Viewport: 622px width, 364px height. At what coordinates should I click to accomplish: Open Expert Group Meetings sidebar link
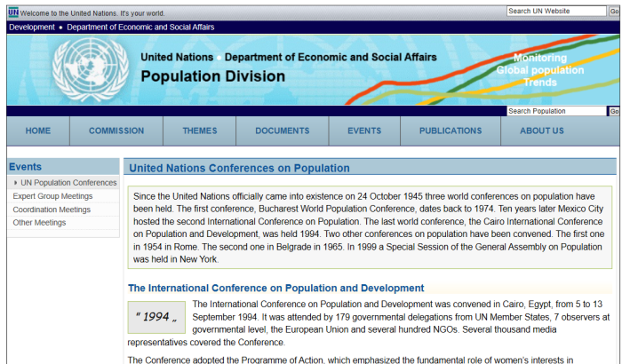point(52,196)
